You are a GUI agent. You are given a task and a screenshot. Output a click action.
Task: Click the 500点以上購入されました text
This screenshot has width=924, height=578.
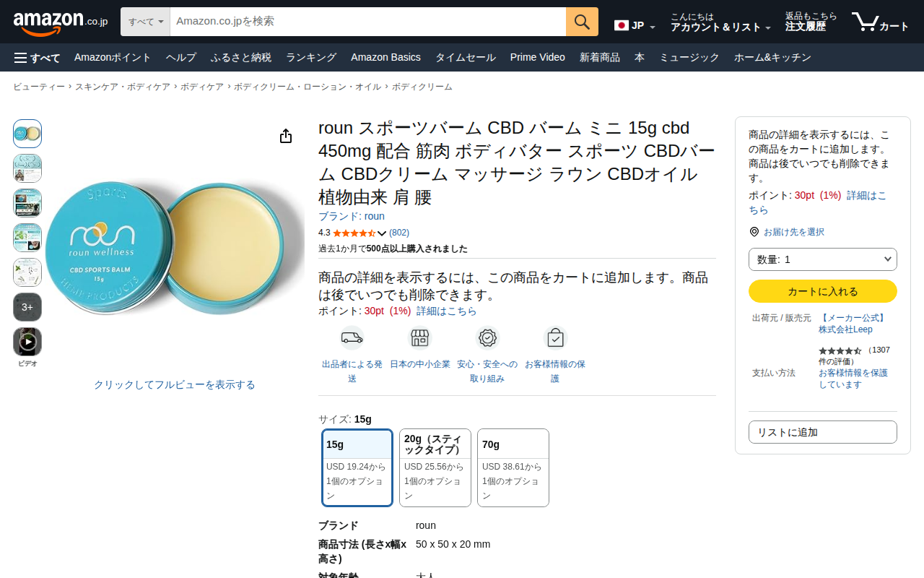(x=417, y=249)
